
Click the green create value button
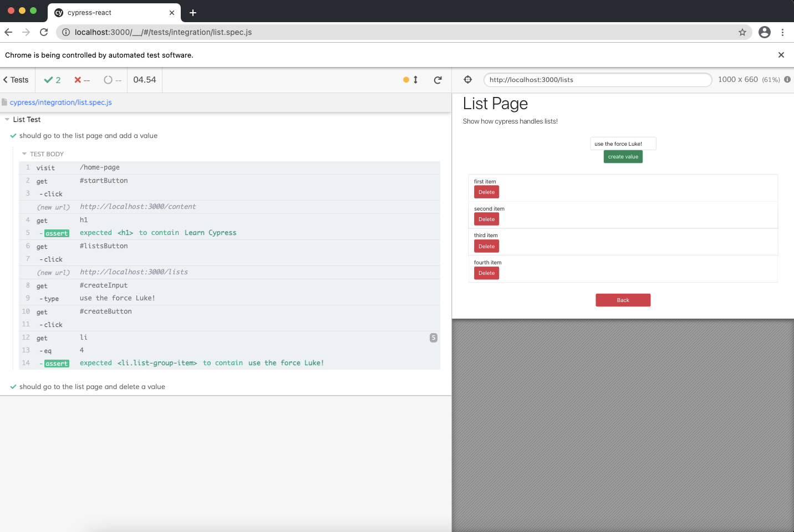tap(623, 156)
